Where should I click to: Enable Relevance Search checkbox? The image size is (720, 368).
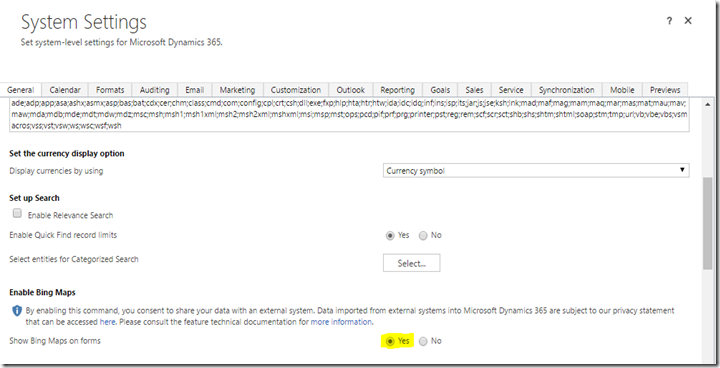coord(17,213)
